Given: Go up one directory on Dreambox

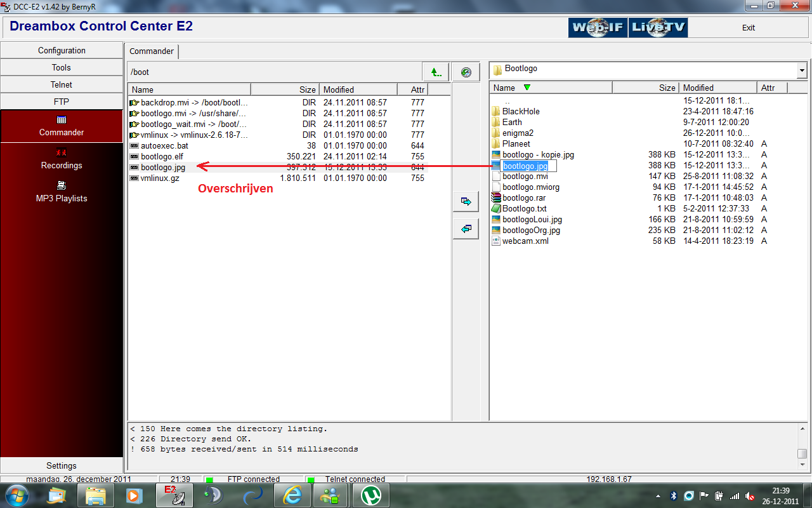Looking at the screenshot, I should (x=436, y=72).
